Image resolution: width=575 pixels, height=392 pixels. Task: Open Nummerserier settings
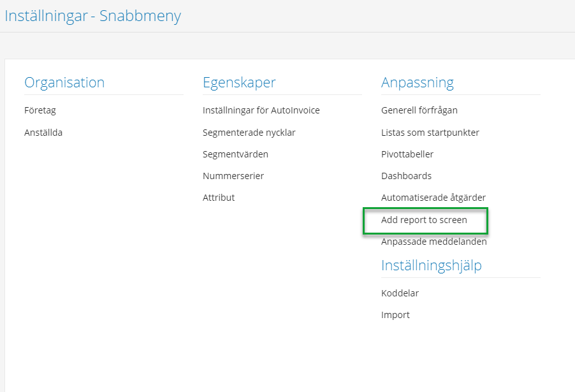[233, 176]
